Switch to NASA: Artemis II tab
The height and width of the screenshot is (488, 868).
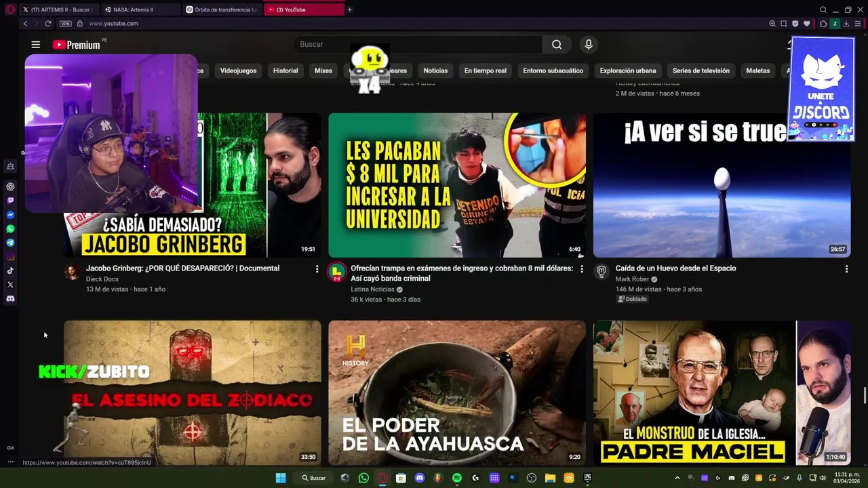pyautogui.click(x=141, y=9)
